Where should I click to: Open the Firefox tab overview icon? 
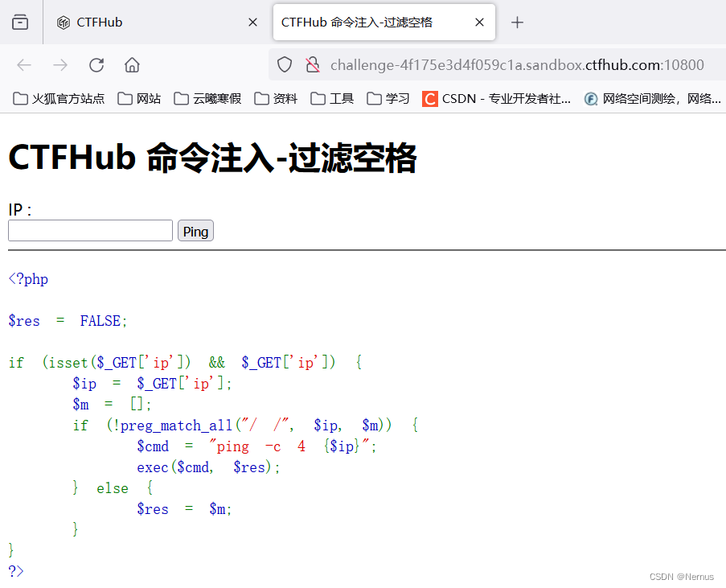pyautogui.click(x=20, y=22)
